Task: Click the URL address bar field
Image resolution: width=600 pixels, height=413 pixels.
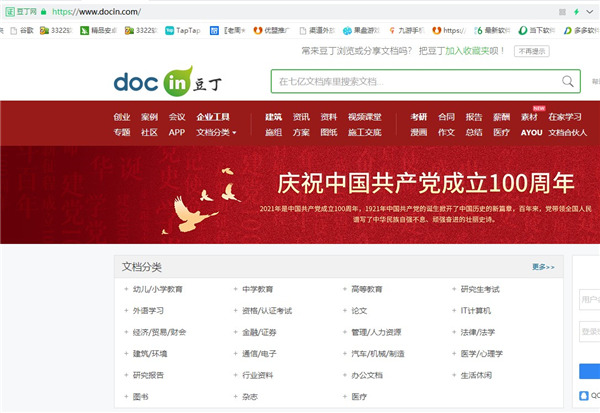Action: coord(298,12)
